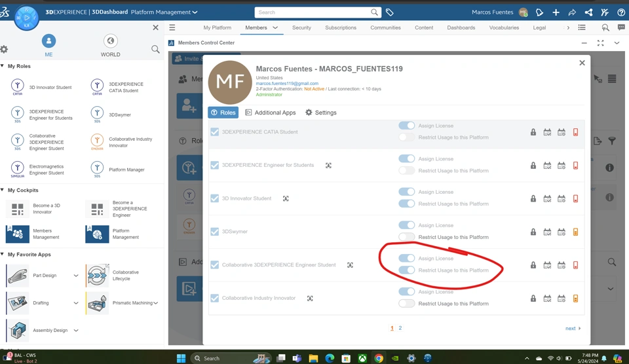Click lock icon for 3DEXPERIENCE CATIA Student row
The image size is (629, 364).
click(533, 132)
